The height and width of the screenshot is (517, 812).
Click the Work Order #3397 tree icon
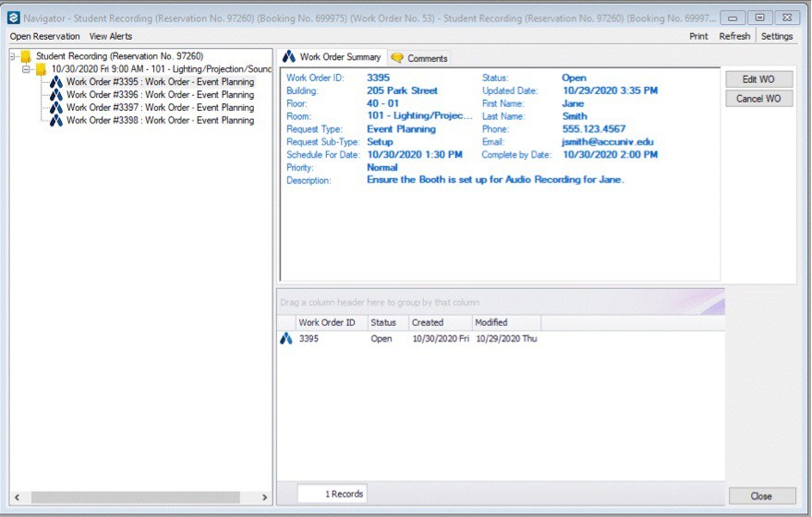[x=56, y=108]
